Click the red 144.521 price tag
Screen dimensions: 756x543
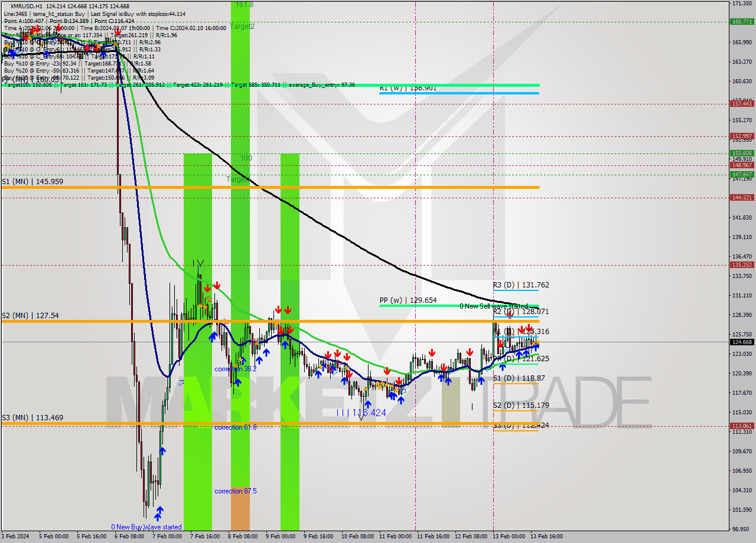(x=742, y=198)
